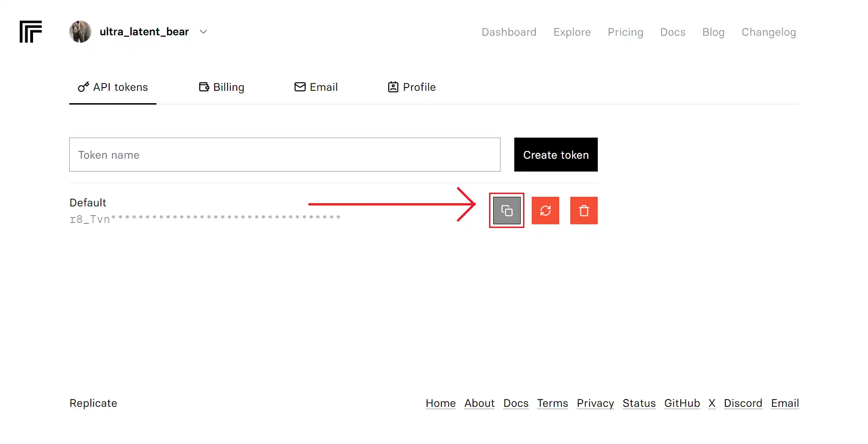This screenshot has width=868, height=444.
Task: Expand the account dropdown chevron
Action: [x=204, y=32]
